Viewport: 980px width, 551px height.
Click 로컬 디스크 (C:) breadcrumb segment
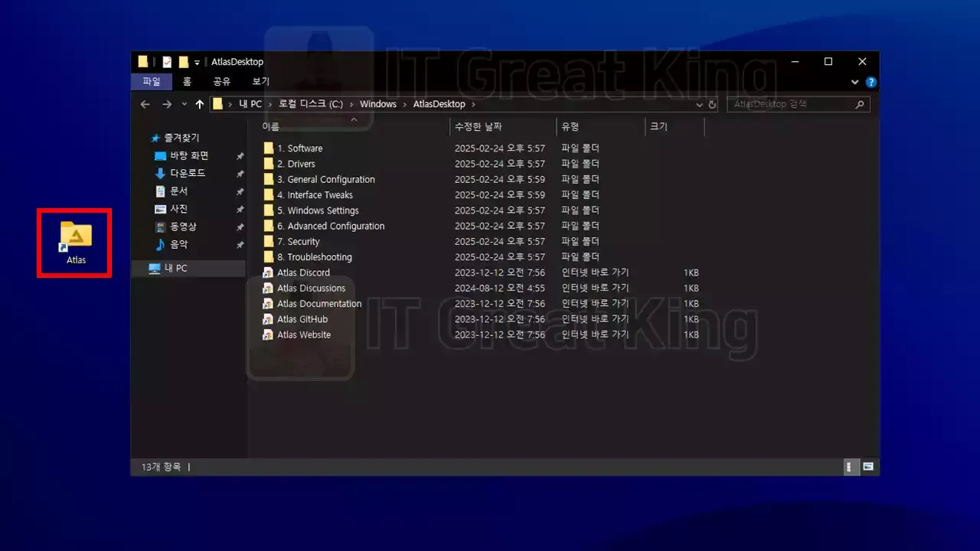click(311, 104)
